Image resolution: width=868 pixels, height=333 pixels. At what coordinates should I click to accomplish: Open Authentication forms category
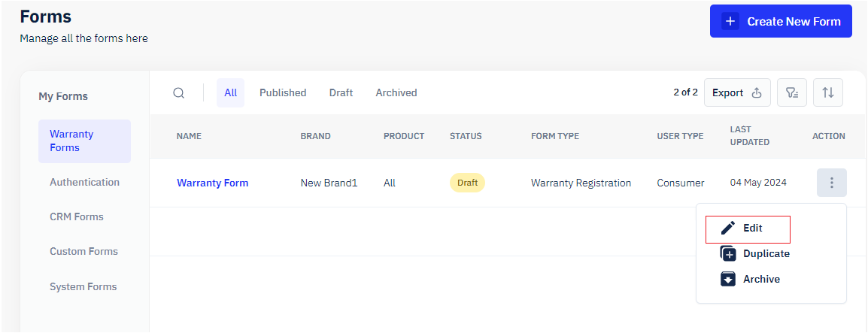coord(84,182)
